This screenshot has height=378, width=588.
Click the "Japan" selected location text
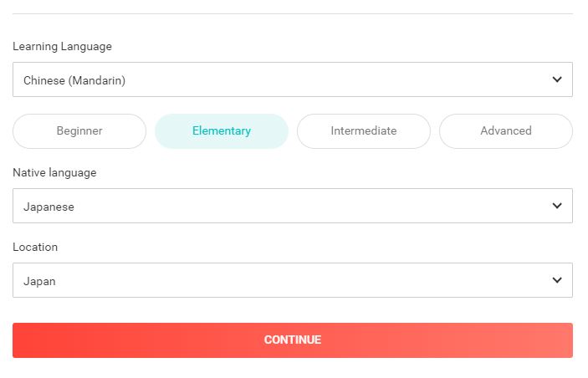pyautogui.click(x=39, y=282)
